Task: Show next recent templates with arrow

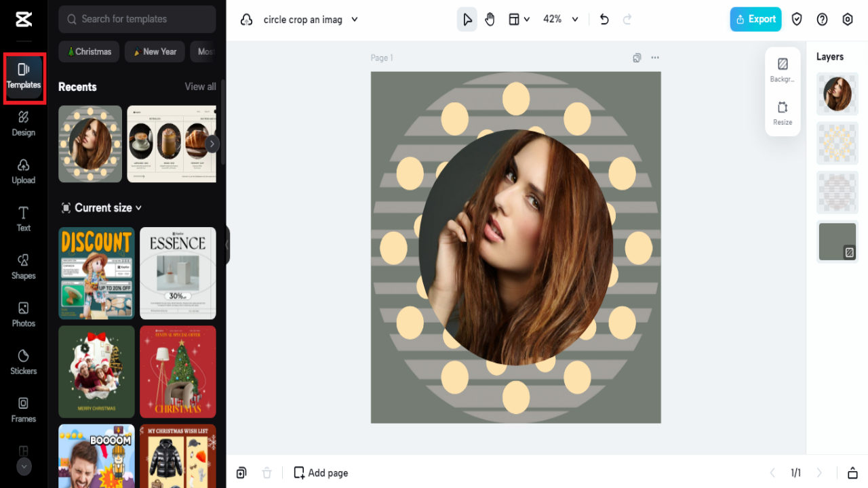Action: tap(212, 144)
